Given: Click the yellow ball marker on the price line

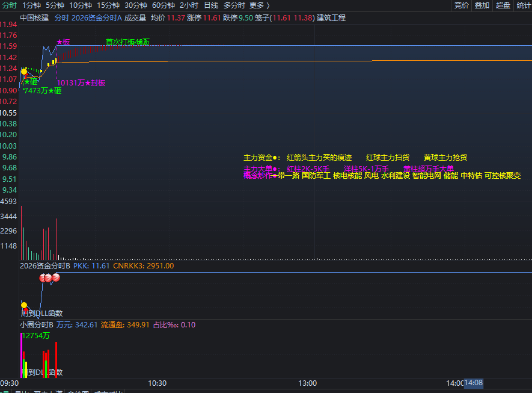Looking at the screenshot, I should pos(24,72).
